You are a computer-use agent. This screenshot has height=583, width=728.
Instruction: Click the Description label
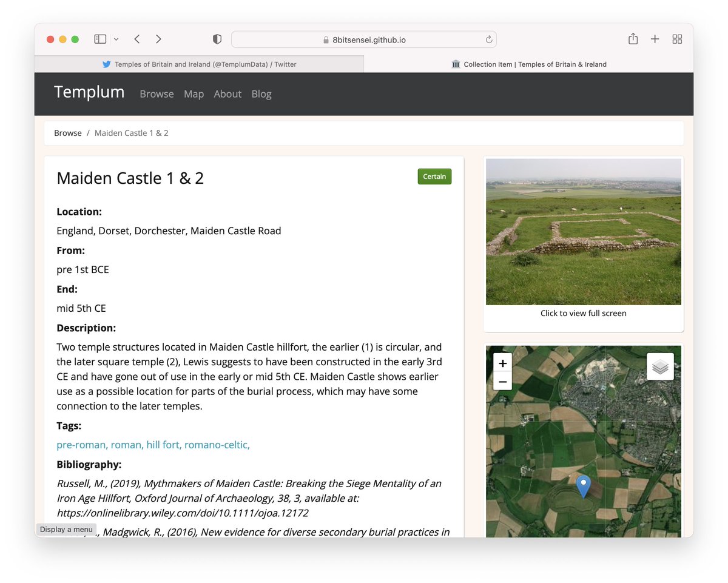click(86, 328)
